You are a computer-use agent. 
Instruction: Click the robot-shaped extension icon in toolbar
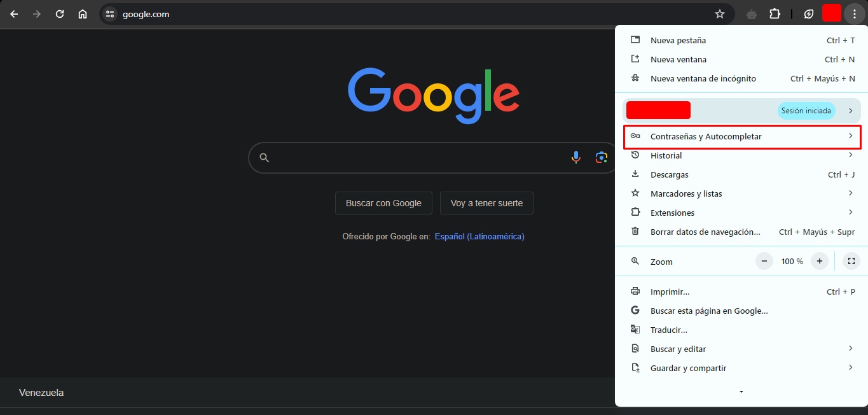point(752,14)
